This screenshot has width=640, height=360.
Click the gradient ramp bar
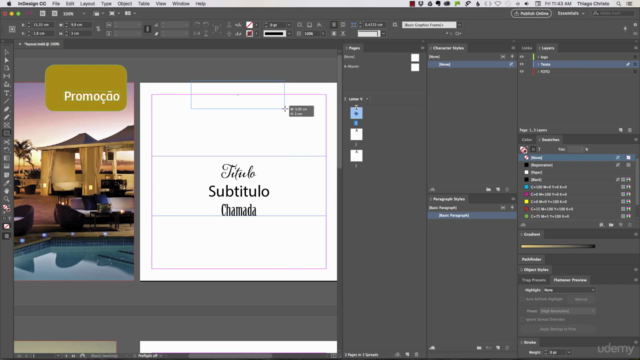[x=558, y=246]
